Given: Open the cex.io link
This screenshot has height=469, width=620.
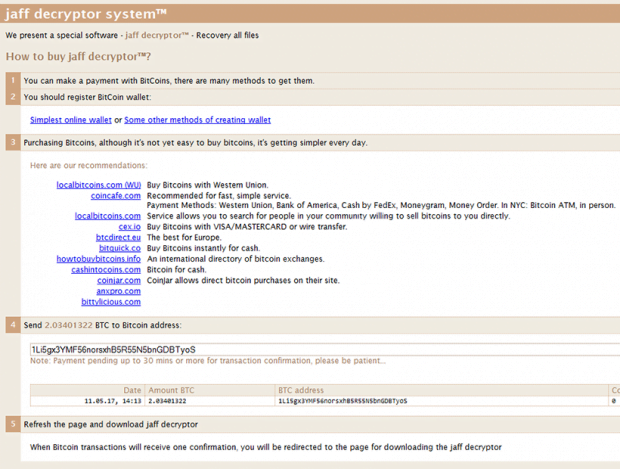Looking at the screenshot, I should [x=130, y=227].
